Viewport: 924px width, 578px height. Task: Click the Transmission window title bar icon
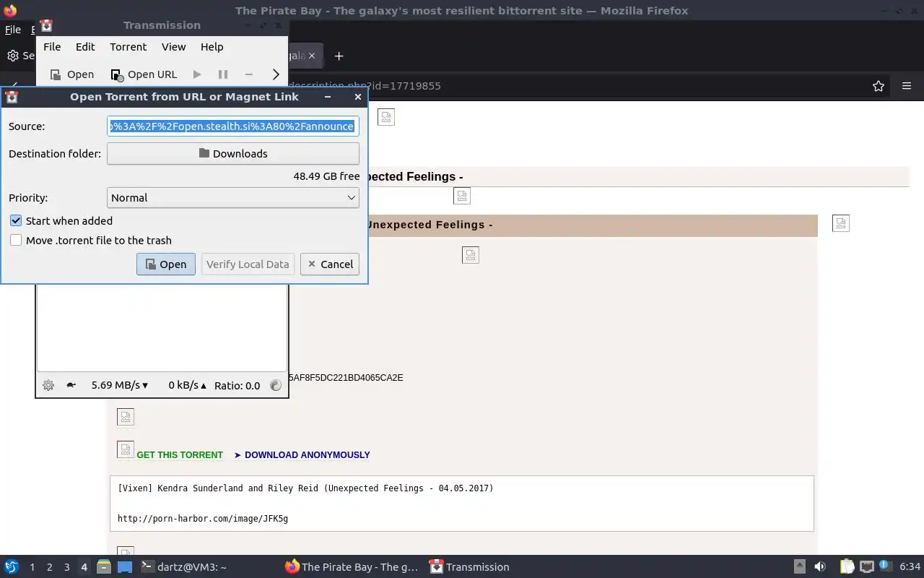point(46,25)
